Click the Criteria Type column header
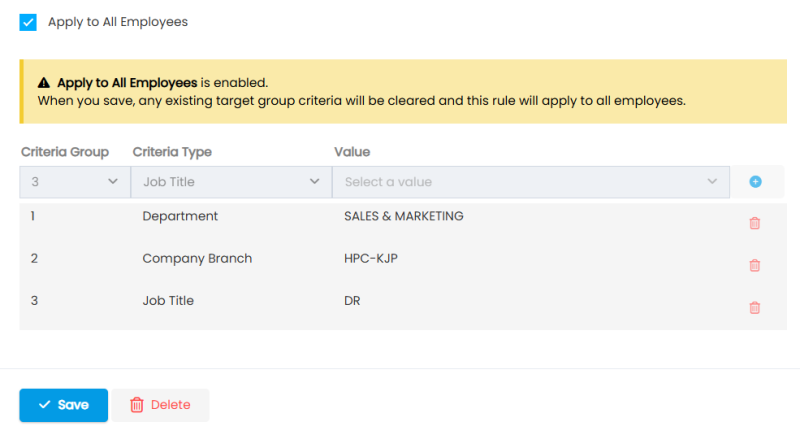The image size is (800, 435). click(x=172, y=152)
